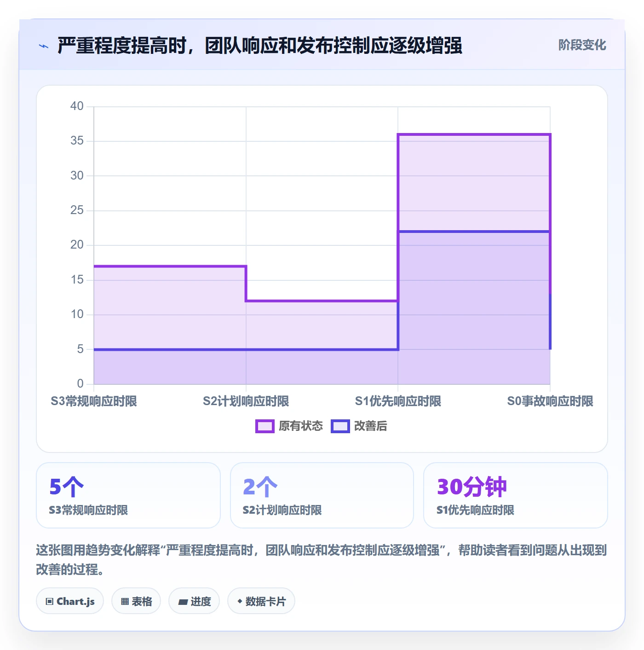Open the 5个 S3常规响应时限 card
Viewport: 644px width, 650px height.
(128, 495)
